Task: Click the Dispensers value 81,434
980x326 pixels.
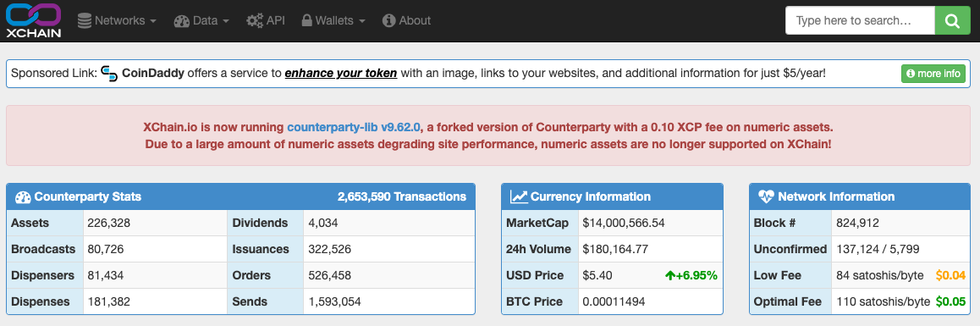Action: click(x=106, y=276)
